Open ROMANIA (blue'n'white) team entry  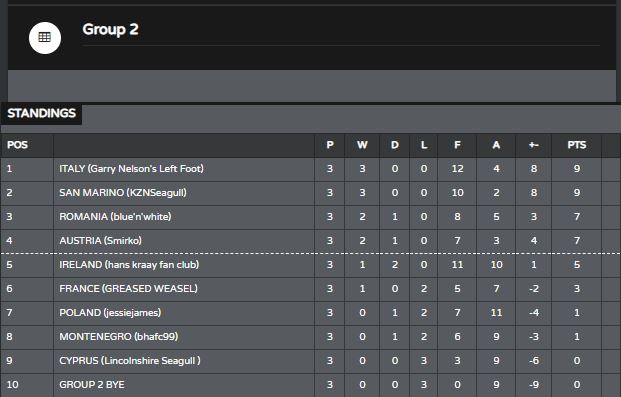pos(115,217)
